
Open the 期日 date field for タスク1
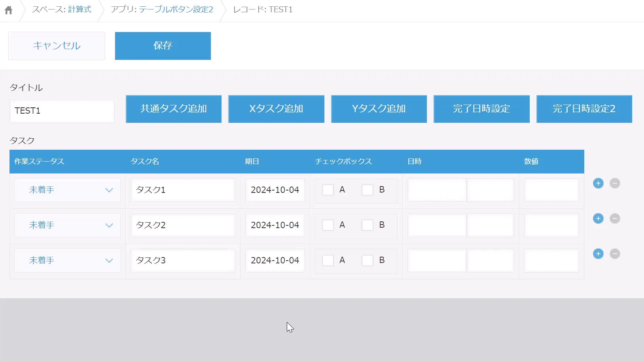click(x=275, y=190)
